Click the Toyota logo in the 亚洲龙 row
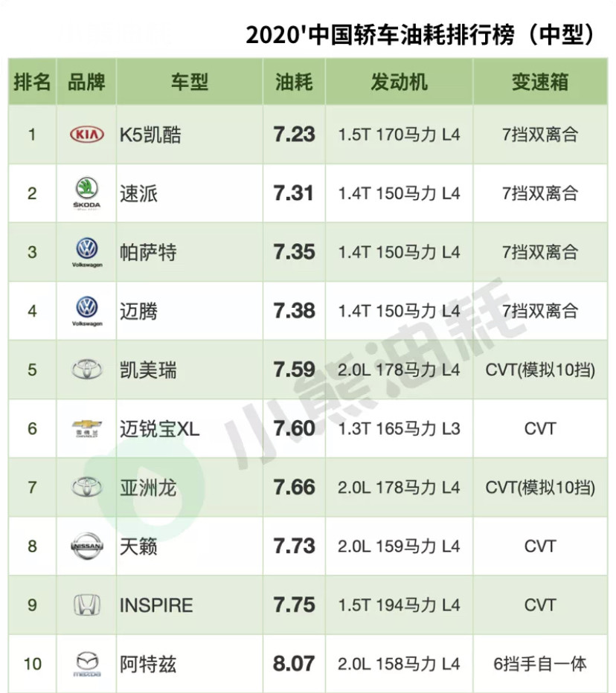This screenshot has height=693, width=616. coord(87,487)
